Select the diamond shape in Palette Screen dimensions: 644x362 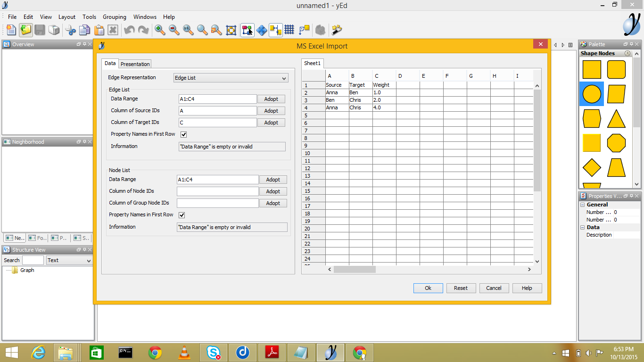point(592,167)
